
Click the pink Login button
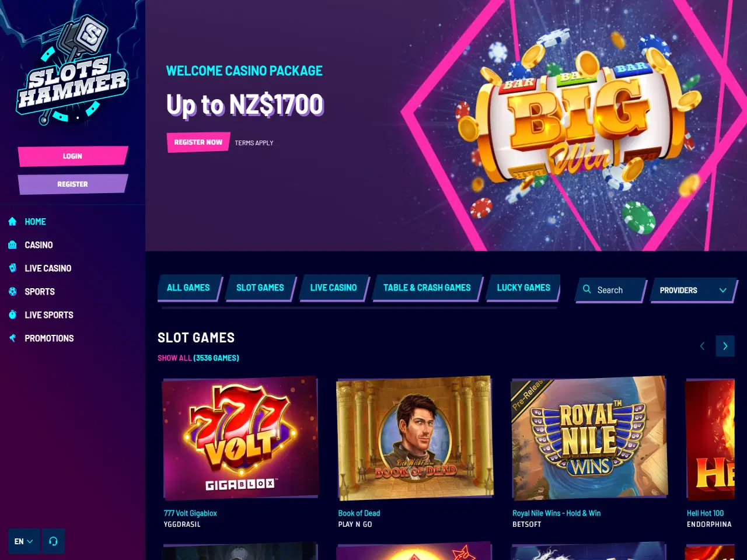pyautogui.click(x=72, y=156)
